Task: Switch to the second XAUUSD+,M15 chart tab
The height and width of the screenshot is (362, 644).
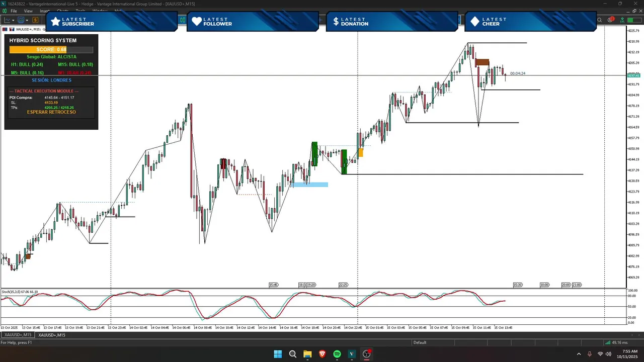Action: tap(52, 335)
